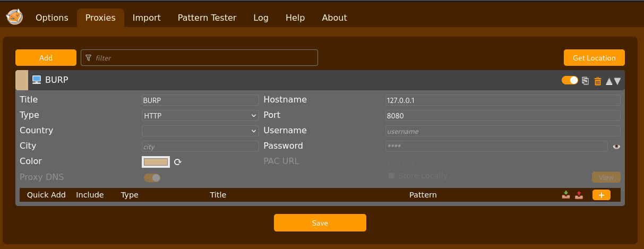Open the Pattern Tester tab

point(207,18)
